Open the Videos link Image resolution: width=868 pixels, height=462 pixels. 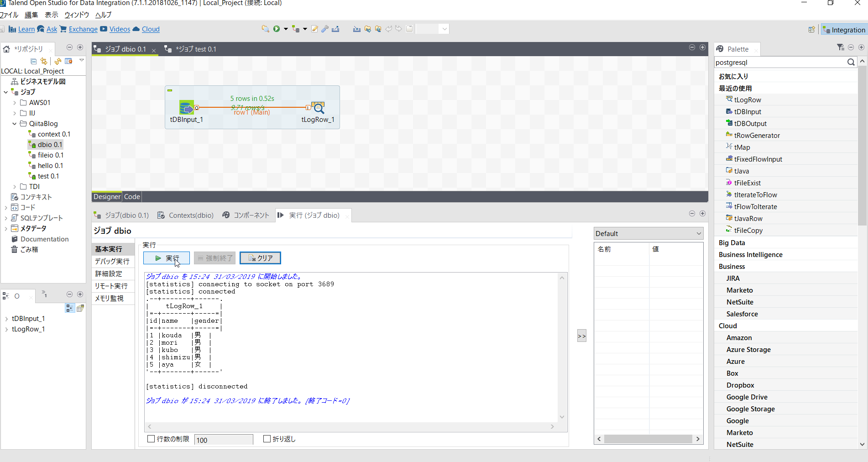(120, 29)
